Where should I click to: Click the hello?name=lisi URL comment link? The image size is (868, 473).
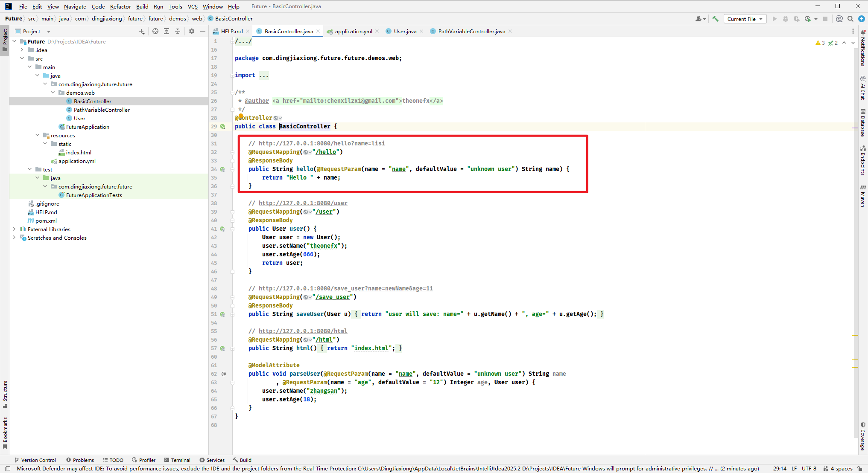[x=321, y=143]
